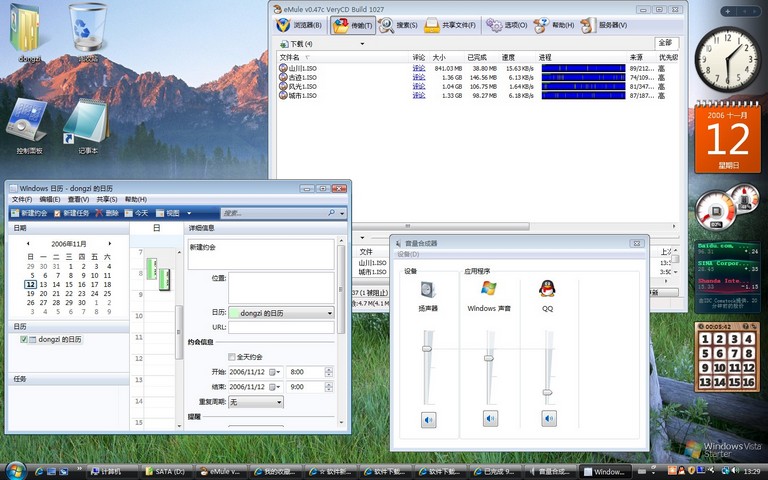This screenshot has height=480, width=768.
Task: Click 评论 link for 山川1.ISO
Action: click(x=419, y=68)
